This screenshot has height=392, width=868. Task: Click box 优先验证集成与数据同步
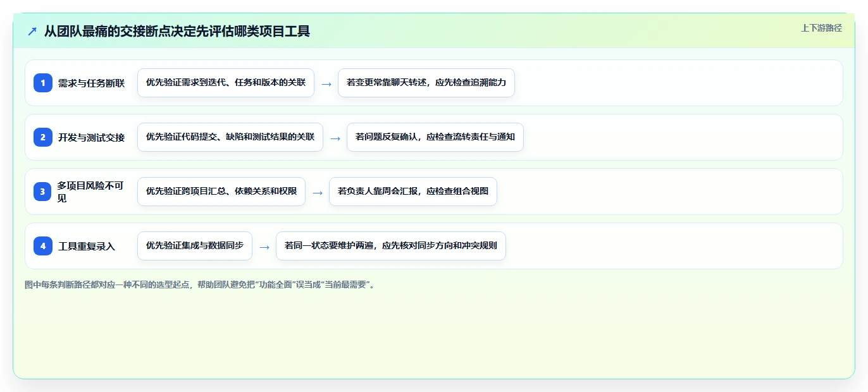[x=195, y=246]
